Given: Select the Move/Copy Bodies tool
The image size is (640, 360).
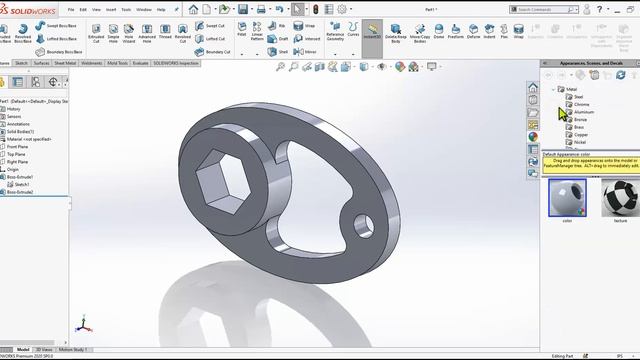Looking at the screenshot, I should pyautogui.click(x=420, y=33).
